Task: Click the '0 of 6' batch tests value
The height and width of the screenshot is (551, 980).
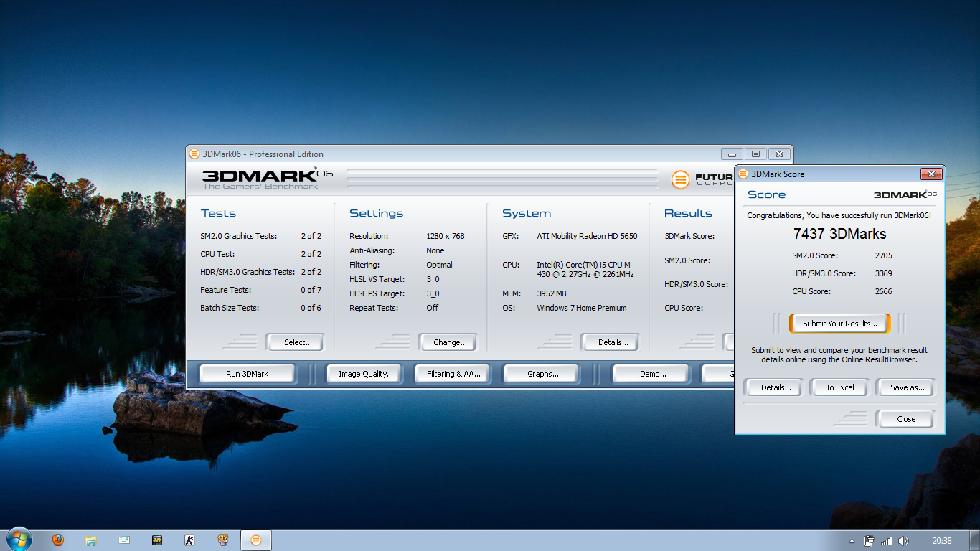Action: 311,308
